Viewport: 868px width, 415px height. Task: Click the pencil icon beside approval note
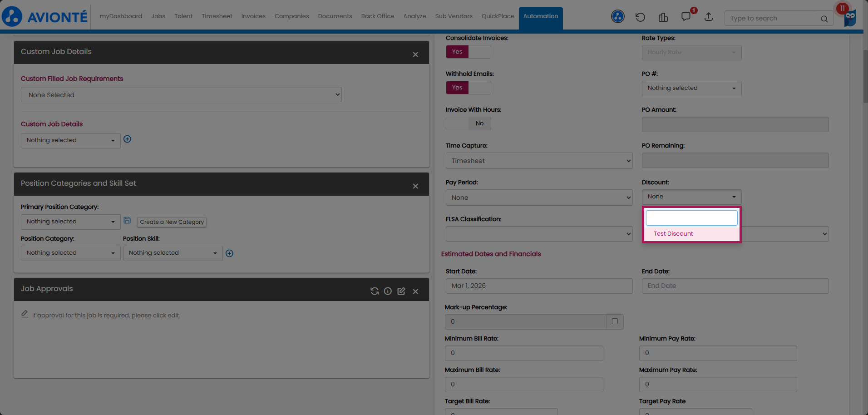coord(25,314)
